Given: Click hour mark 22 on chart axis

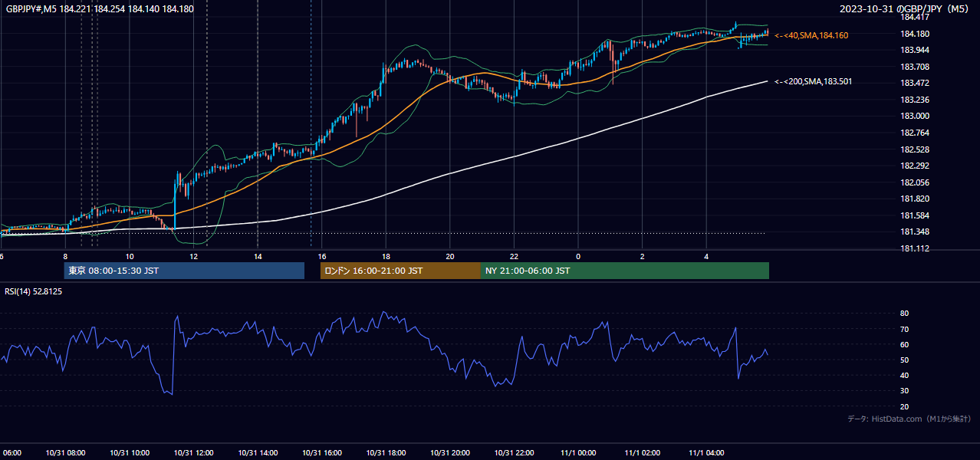Looking at the screenshot, I should click(x=514, y=256).
